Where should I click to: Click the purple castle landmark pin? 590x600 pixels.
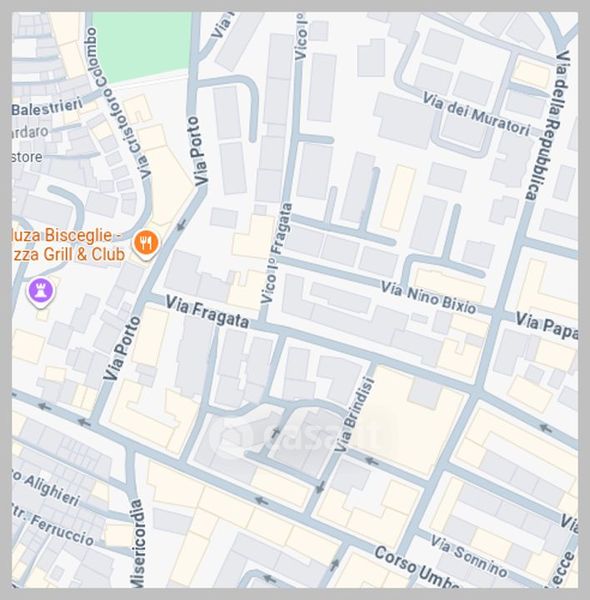pos(40,291)
